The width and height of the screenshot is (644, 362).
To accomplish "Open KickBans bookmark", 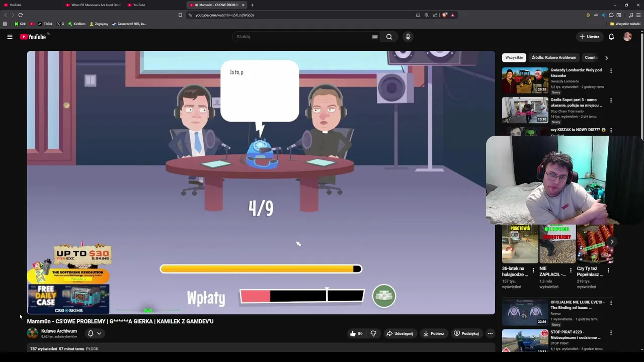I will point(76,24).
